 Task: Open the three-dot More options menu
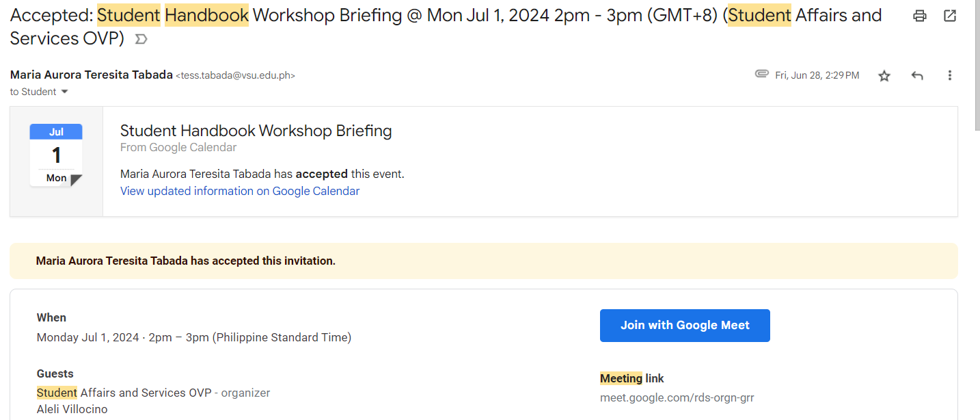(x=950, y=76)
